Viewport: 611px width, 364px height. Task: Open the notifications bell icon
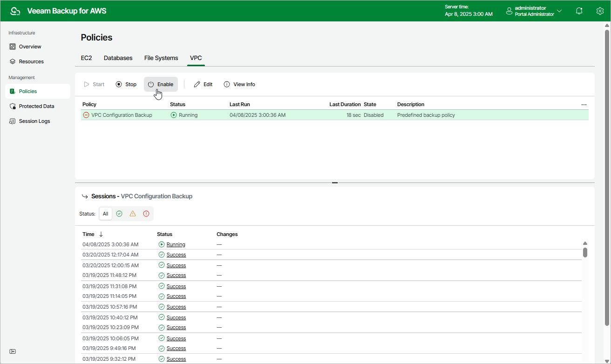(579, 11)
